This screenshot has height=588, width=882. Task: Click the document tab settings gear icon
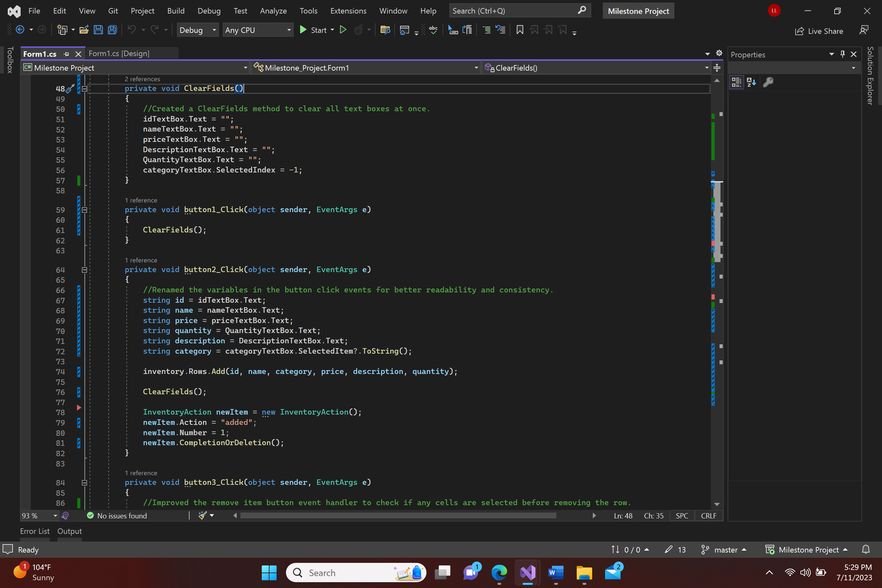(719, 53)
